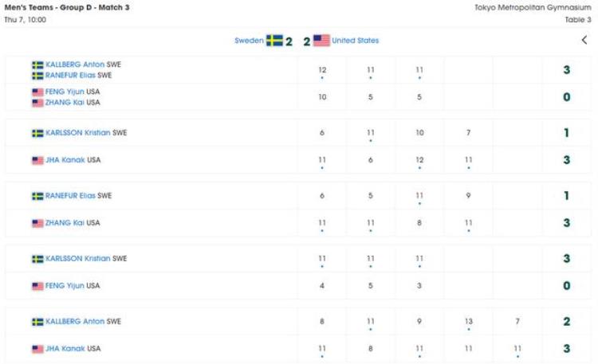Screen dimensions: 598x364
Task: Click the Sweden flag in the header
Action: (x=274, y=41)
